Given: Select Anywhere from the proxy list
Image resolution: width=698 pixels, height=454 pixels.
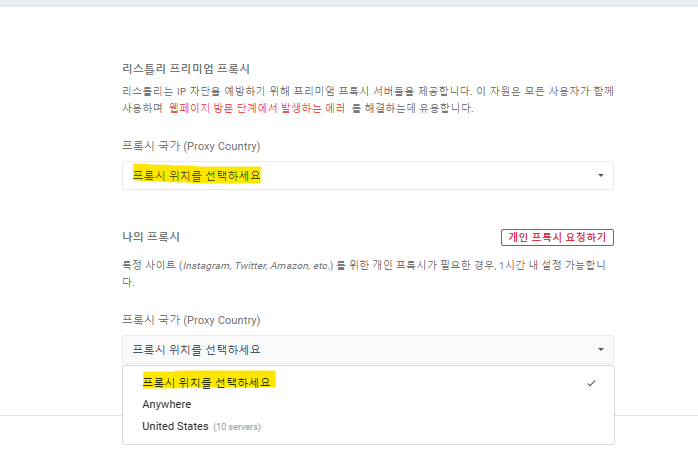Looking at the screenshot, I should pos(166,404).
